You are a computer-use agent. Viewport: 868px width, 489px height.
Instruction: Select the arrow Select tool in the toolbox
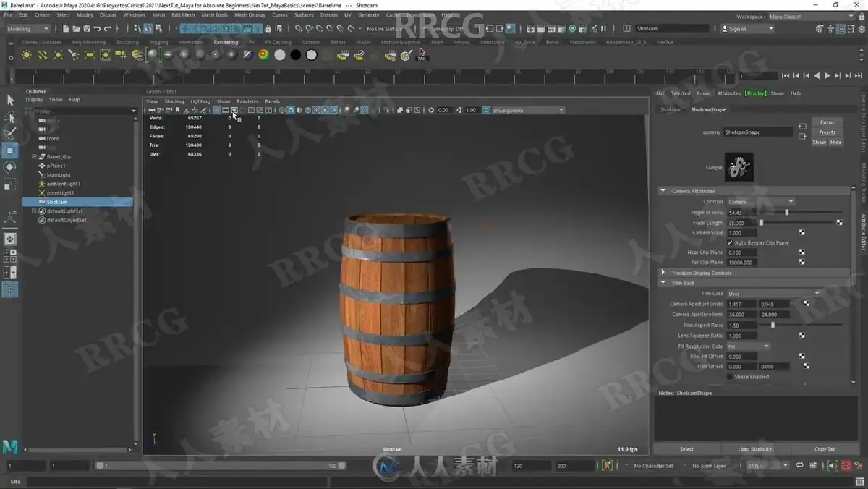(x=10, y=101)
